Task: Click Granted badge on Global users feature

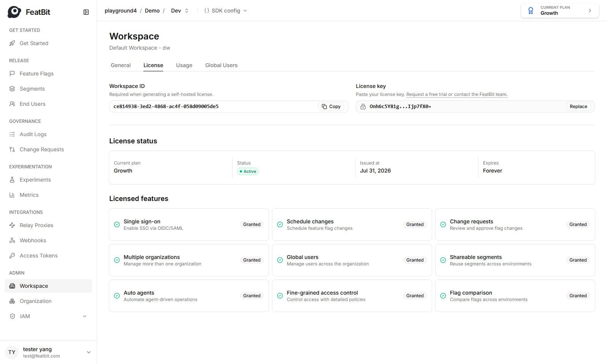Action: point(415,260)
